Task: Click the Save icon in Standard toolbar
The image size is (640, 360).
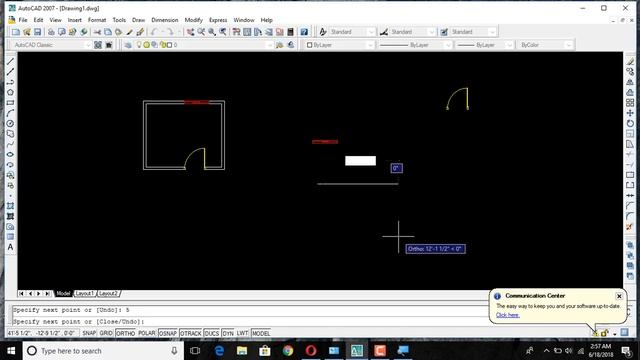Action: tap(38, 32)
